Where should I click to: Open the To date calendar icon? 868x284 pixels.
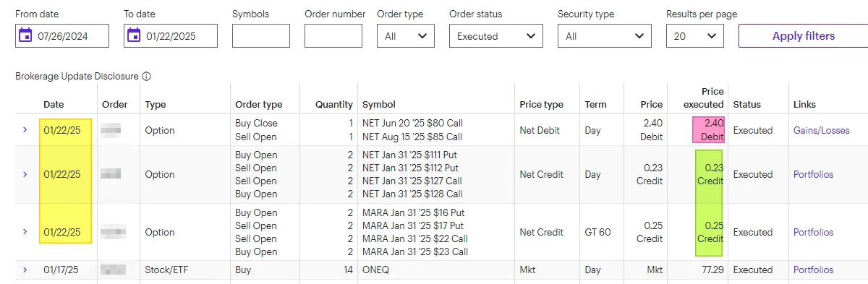134,35
